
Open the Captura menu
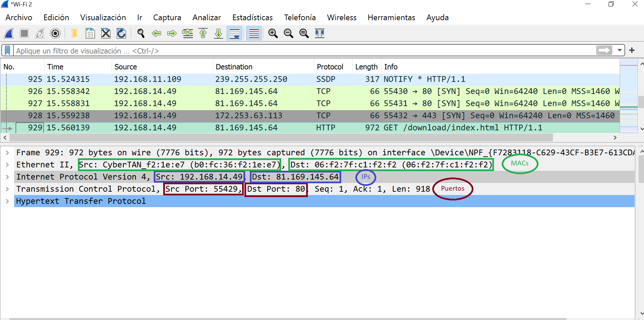[x=167, y=18]
